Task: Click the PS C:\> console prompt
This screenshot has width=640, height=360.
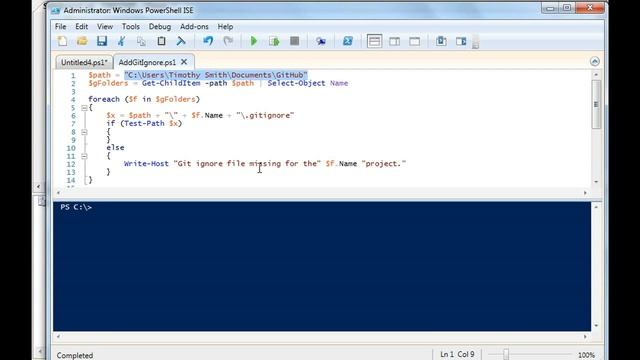Action: point(76,207)
